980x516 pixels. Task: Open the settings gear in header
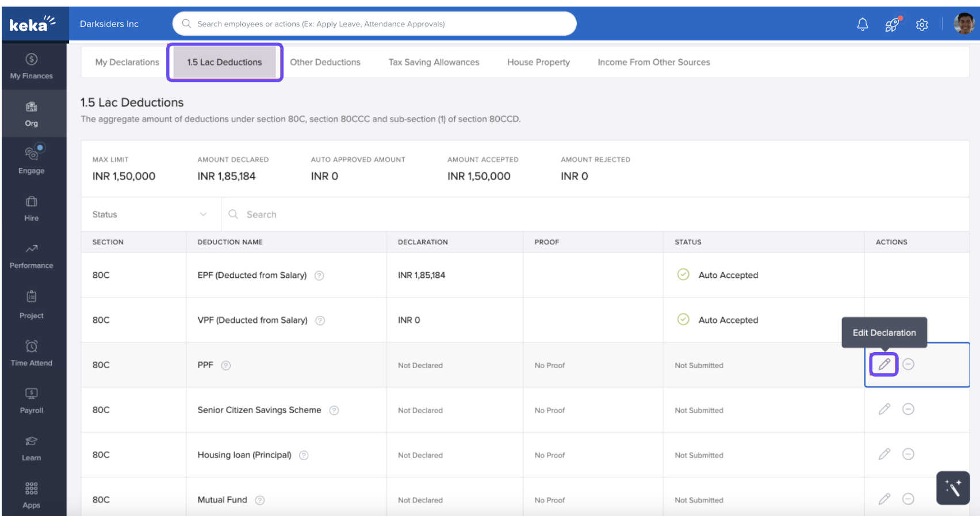(x=922, y=24)
